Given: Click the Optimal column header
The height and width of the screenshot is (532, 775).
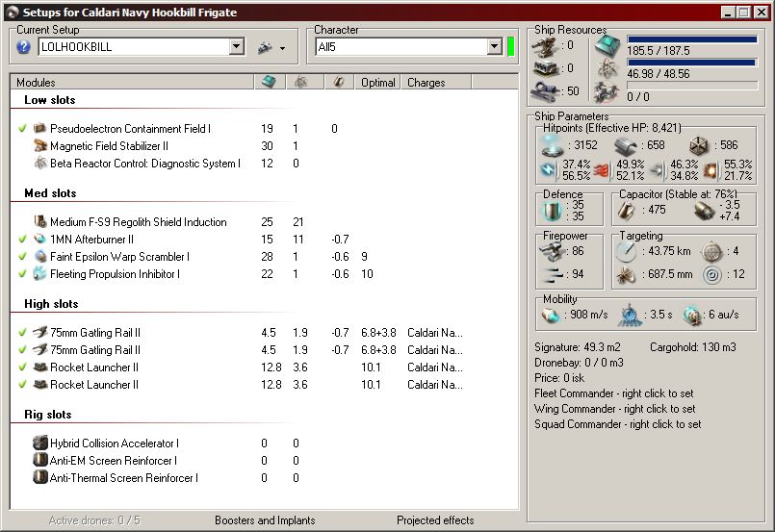Looking at the screenshot, I should click(x=377, y=83).
